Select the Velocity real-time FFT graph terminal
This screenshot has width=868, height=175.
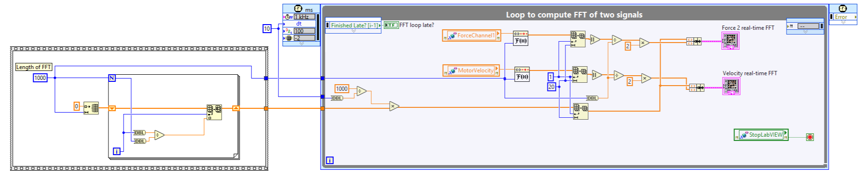tap(731, 86)
